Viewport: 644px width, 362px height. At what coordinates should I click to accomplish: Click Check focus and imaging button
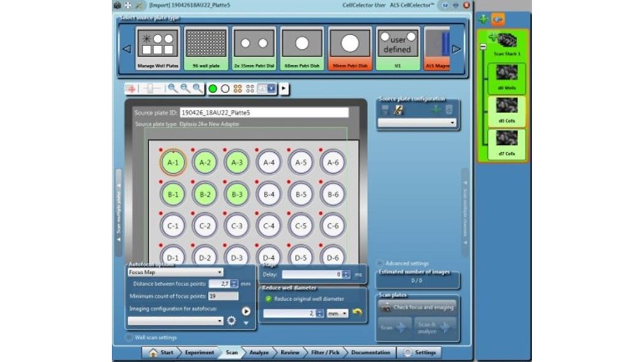tap(418, 307)
